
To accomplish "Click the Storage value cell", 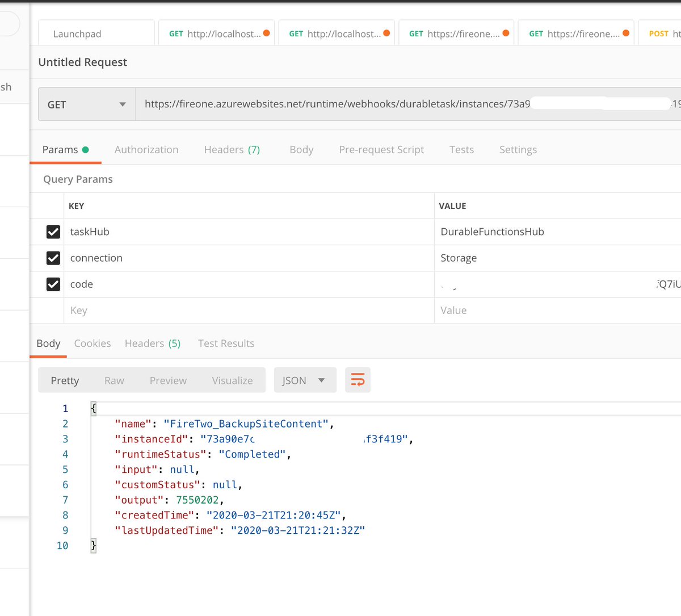I will [x=557, y=258].
